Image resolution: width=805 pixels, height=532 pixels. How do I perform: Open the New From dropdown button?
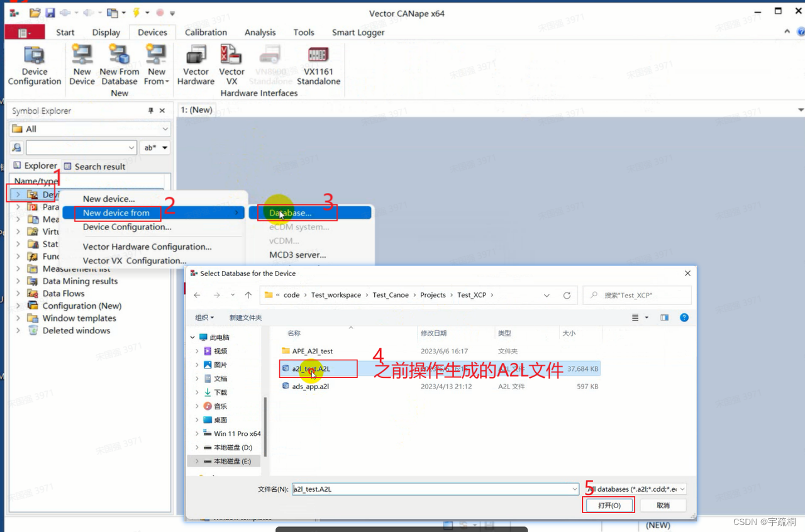coord(156,65)
